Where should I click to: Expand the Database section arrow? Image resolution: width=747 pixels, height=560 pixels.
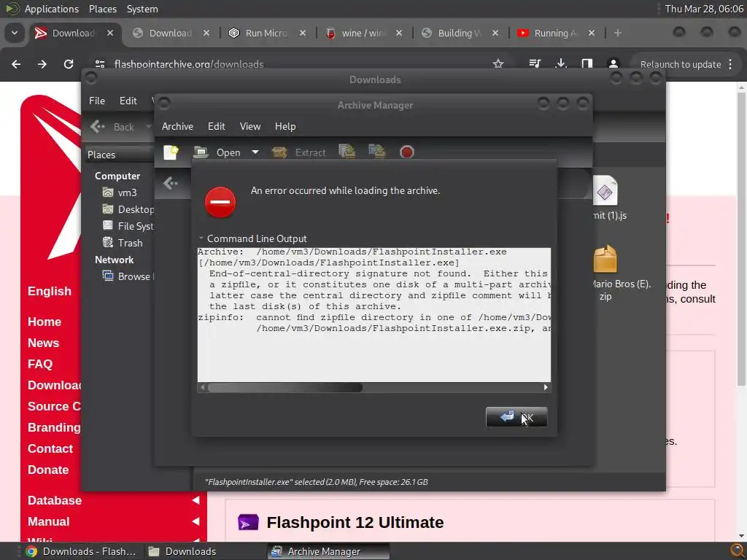pos(196,500)
